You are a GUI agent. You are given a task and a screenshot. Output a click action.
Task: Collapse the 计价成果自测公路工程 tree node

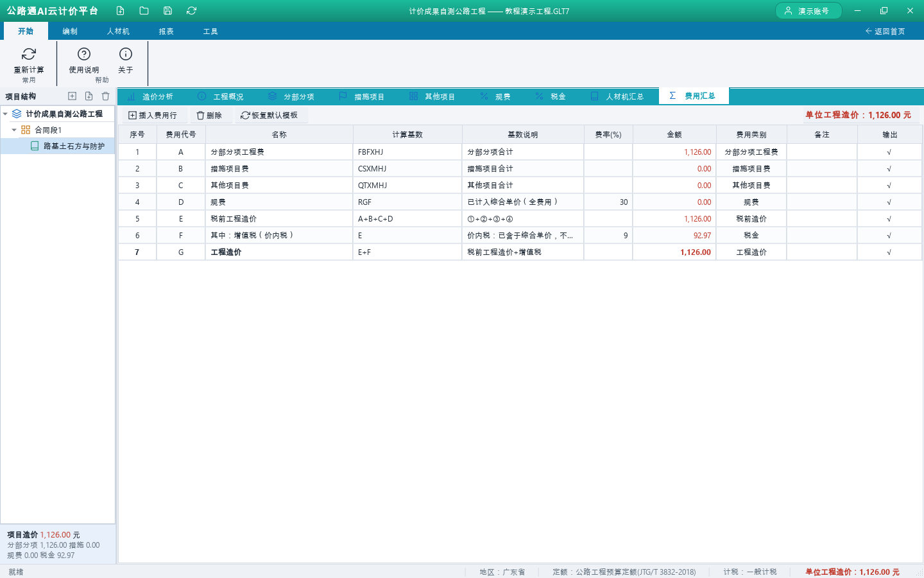[x=5, y=114]
